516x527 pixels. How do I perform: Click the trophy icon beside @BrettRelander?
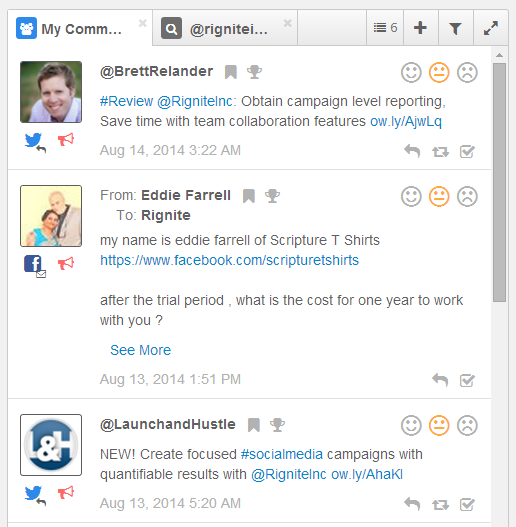(254, 72)
